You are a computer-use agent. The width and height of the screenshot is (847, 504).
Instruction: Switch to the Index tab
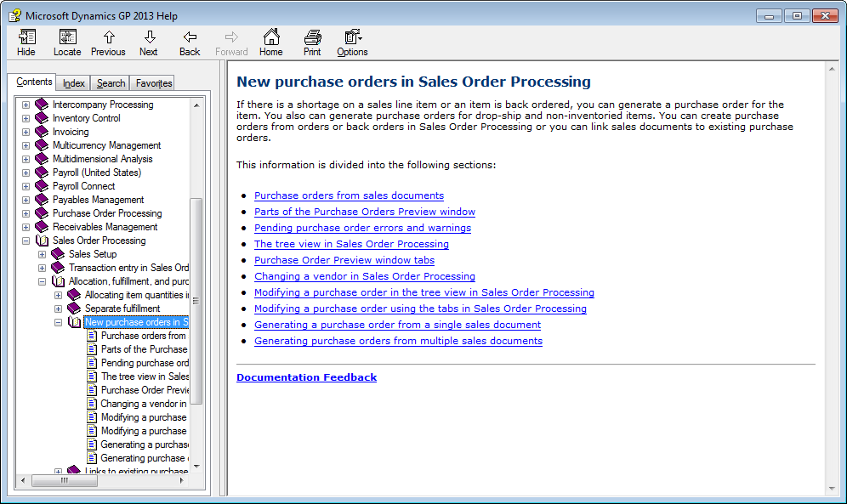[73, 83]
